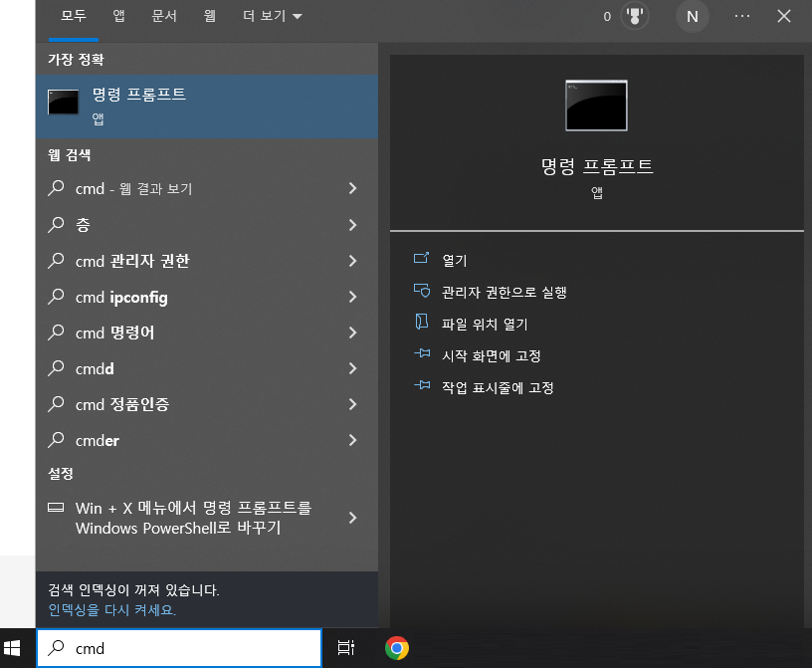
Task: Expand arrow for Win + X PowerShell setting
Action: (x=352, y=518)
